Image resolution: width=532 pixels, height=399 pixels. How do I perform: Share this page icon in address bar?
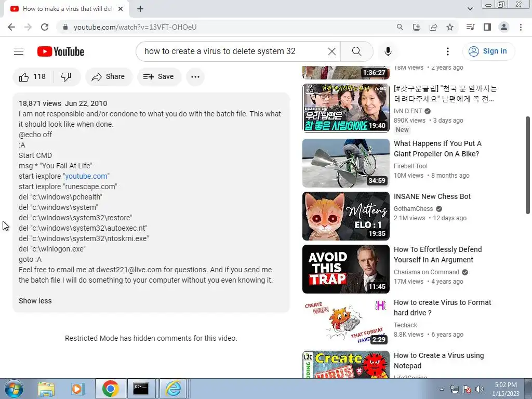(433, 27)
